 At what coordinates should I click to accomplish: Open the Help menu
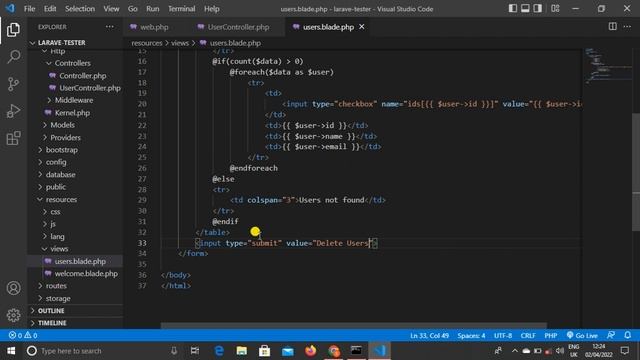pos(211,9)
